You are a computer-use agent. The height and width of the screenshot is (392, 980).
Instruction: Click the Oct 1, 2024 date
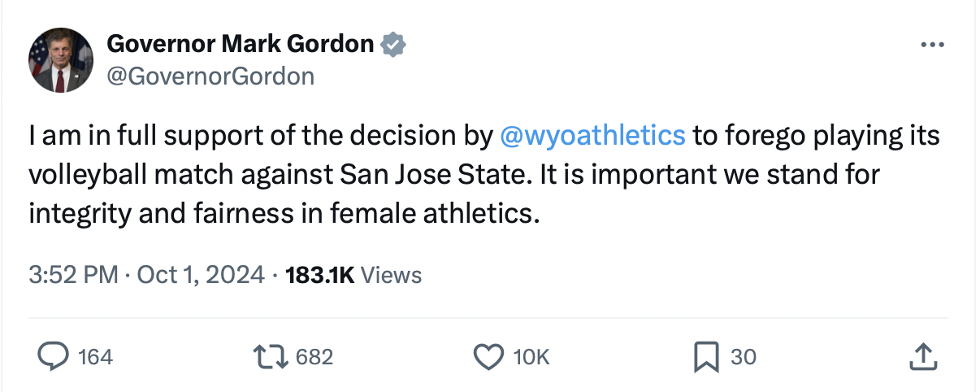[x=201, y=275]
